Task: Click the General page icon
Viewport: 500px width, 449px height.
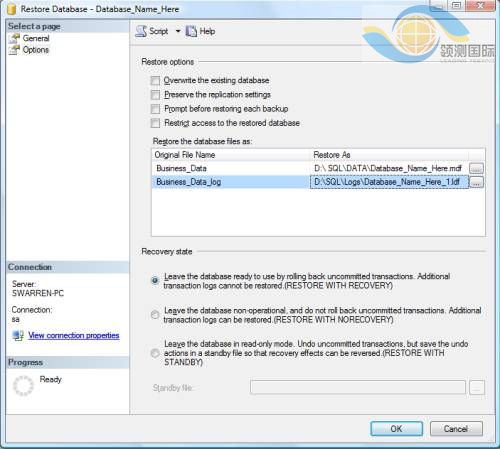Action: (14, 38)
